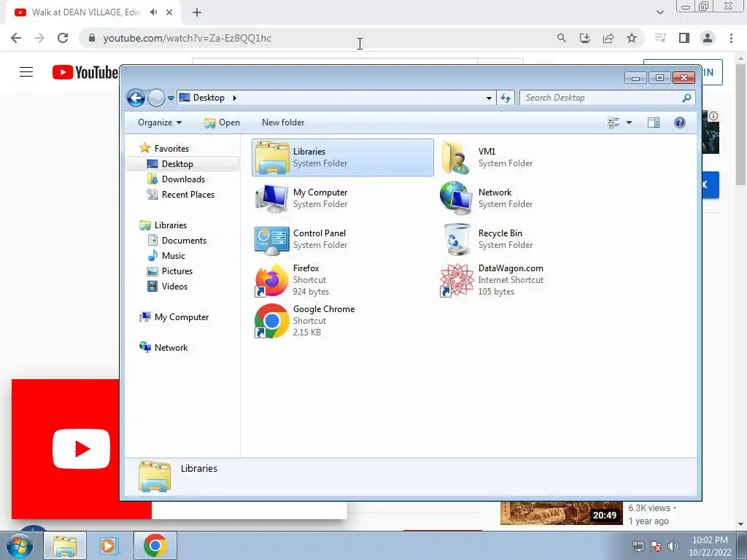This screenshot has width=747, height=560.
Task: Select the Google Chrome shortcut icon
Action: pyautogui.click(x=271, y=321)
